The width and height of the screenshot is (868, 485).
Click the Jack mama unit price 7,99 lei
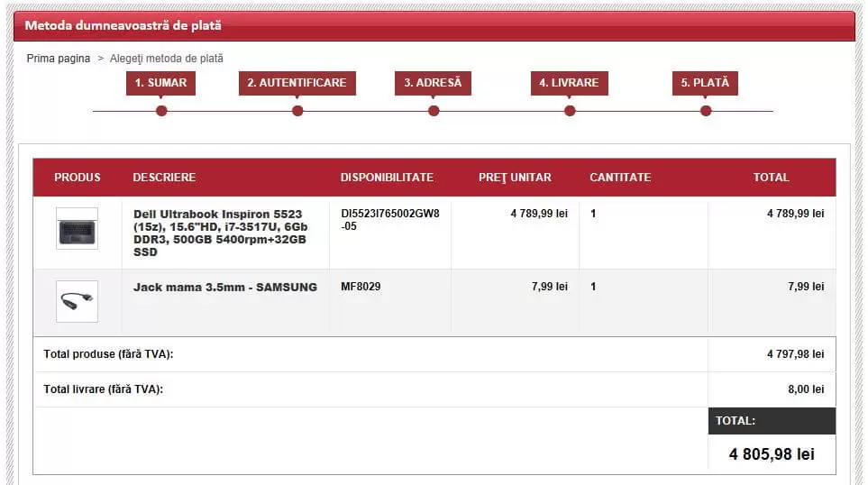(x=550, y=287)
